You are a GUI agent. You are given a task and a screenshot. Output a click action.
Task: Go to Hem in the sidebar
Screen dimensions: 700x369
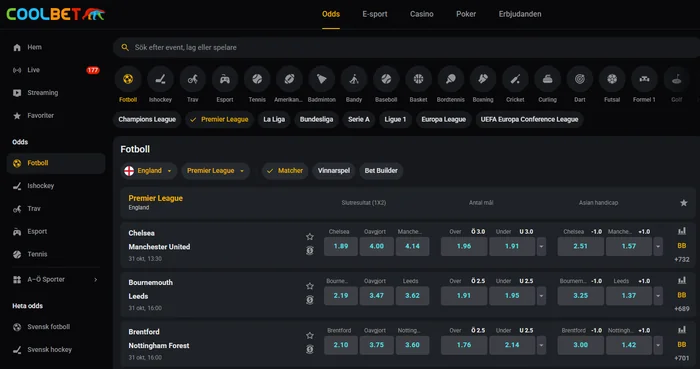pyautogui.click(x=56, y=47)
